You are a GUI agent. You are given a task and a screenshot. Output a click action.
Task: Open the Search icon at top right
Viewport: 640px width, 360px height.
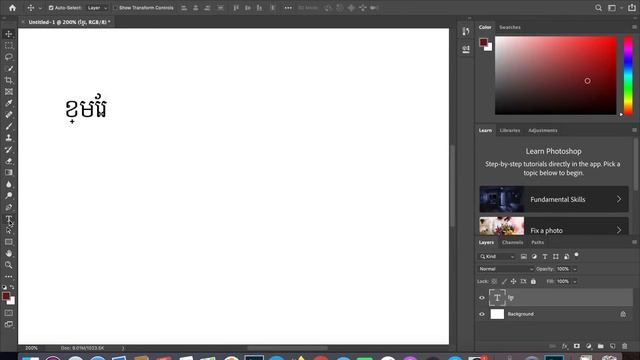(x=598, y=8)
